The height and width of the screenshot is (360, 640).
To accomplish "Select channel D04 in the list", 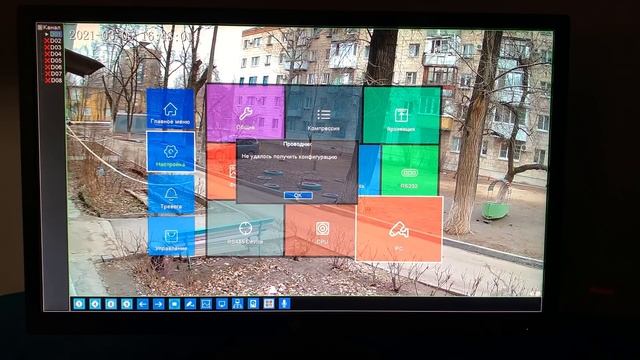I will [53, 54].
